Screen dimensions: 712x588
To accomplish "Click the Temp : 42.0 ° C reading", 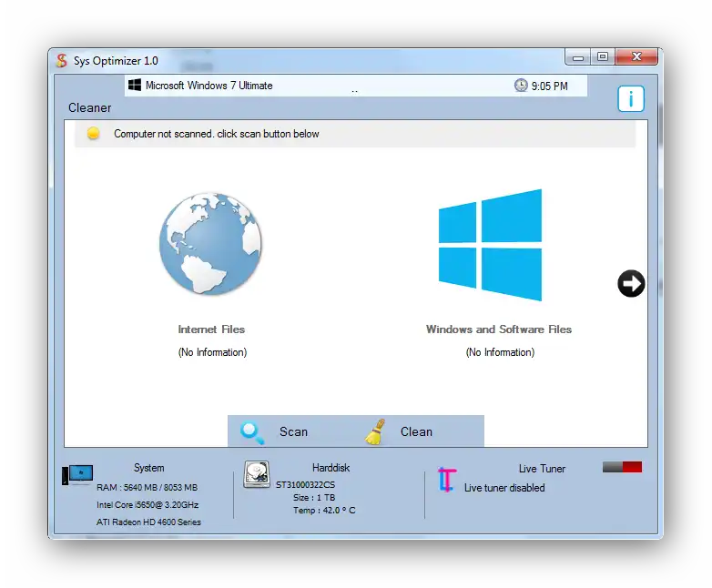I will pos(324,511).
